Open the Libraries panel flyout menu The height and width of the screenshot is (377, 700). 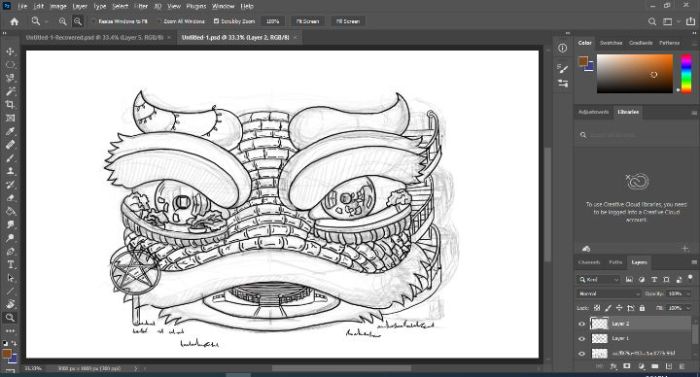pyautogui.click(x=694, y=113)
